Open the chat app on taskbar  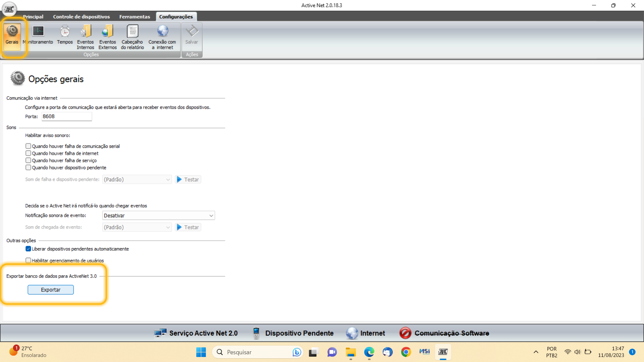pos(332,352)
